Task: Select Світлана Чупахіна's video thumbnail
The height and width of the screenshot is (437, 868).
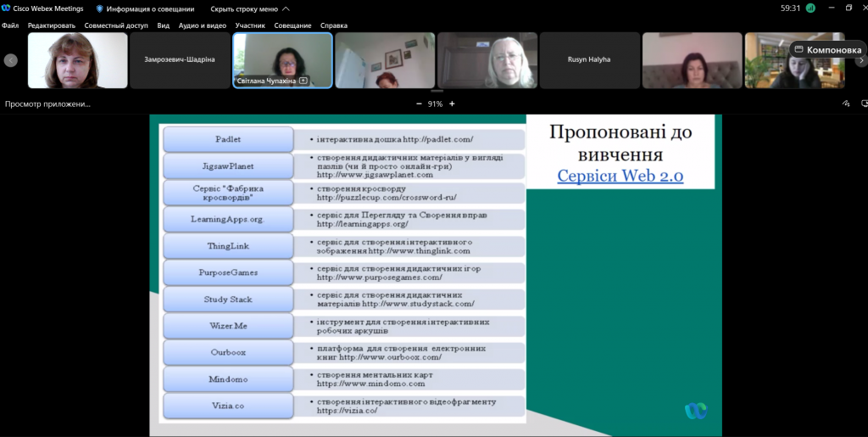Action: [x=282, y=59]
